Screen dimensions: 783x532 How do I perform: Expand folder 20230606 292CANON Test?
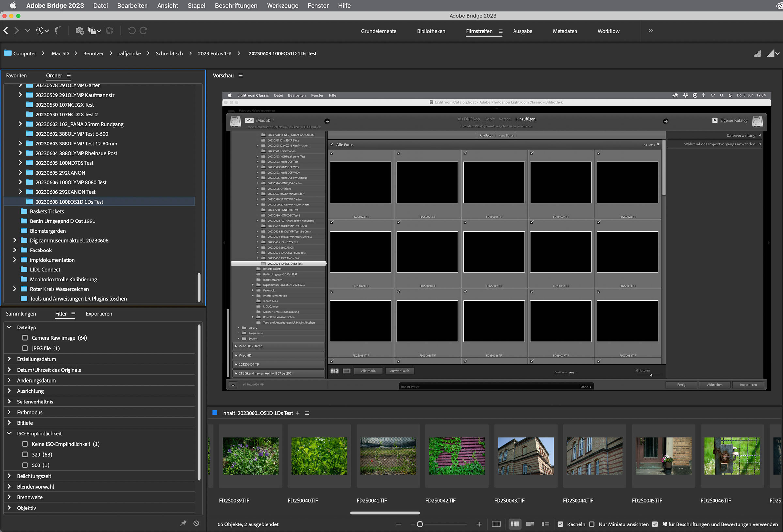click(20, 192)
